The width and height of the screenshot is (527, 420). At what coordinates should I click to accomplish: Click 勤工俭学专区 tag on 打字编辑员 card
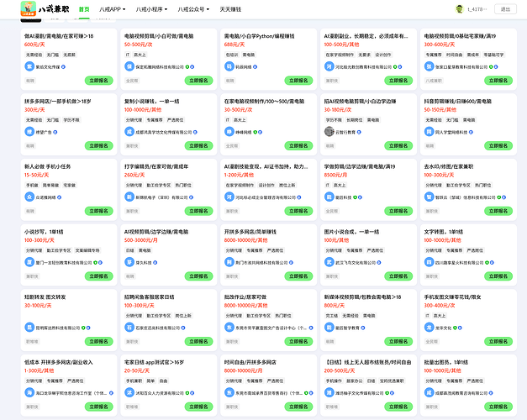tap(159, 185)
